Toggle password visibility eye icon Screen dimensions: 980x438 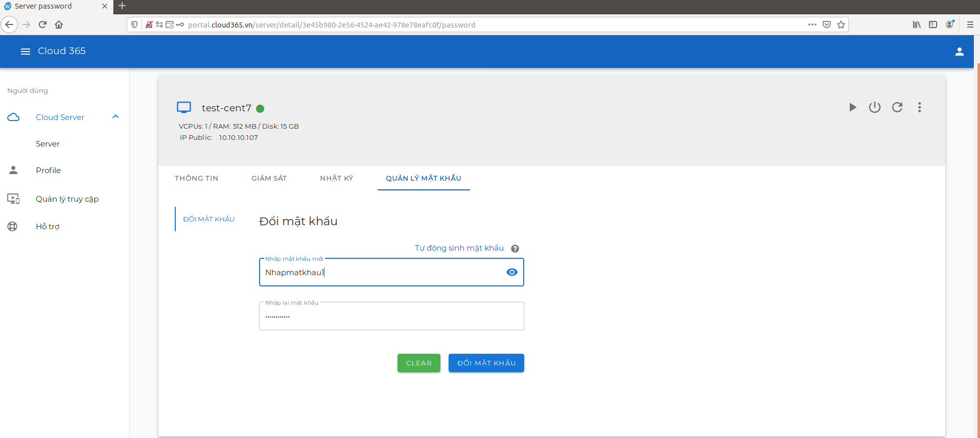pyautogui.click(x=512, y=272)
